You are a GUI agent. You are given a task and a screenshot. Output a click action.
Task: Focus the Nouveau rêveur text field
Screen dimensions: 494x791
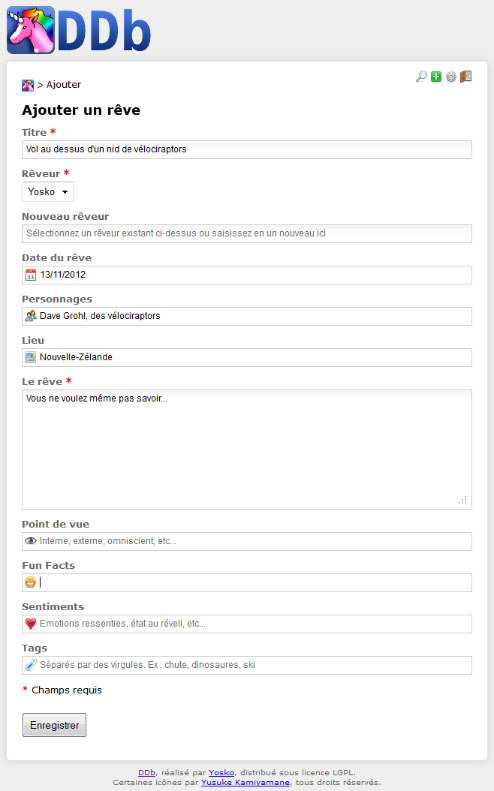click(x=247, y=234)
